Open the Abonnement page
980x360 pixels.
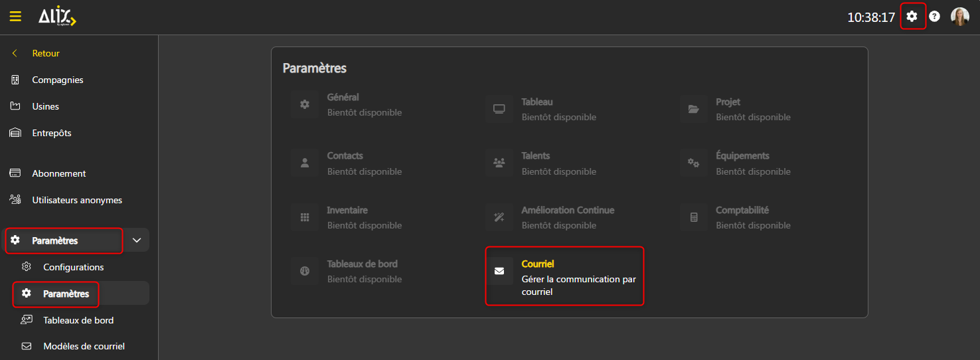pos(58,173)
